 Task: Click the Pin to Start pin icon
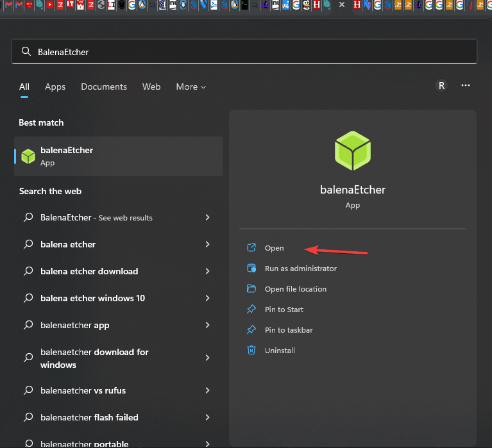(x=251, y=310)
